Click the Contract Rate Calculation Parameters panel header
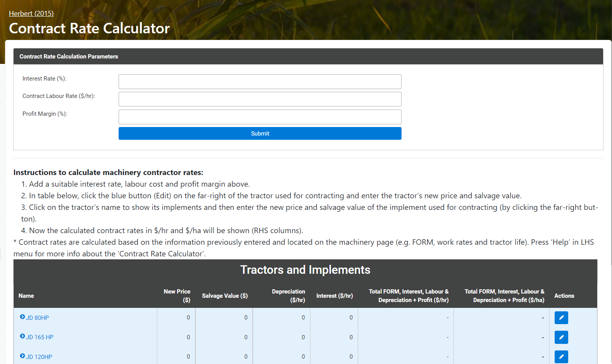This screenshot has height=364, width=612. click(x=69, y=57)
